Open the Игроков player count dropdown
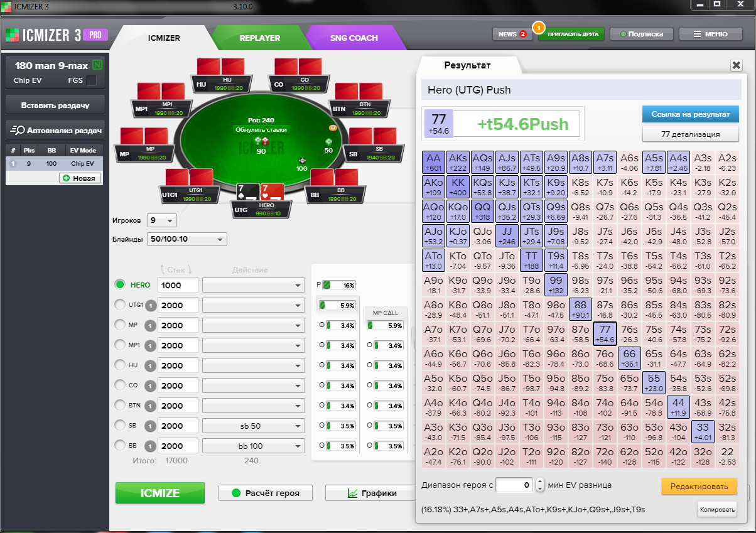756x533 pixels. click(x=161, y=220)
